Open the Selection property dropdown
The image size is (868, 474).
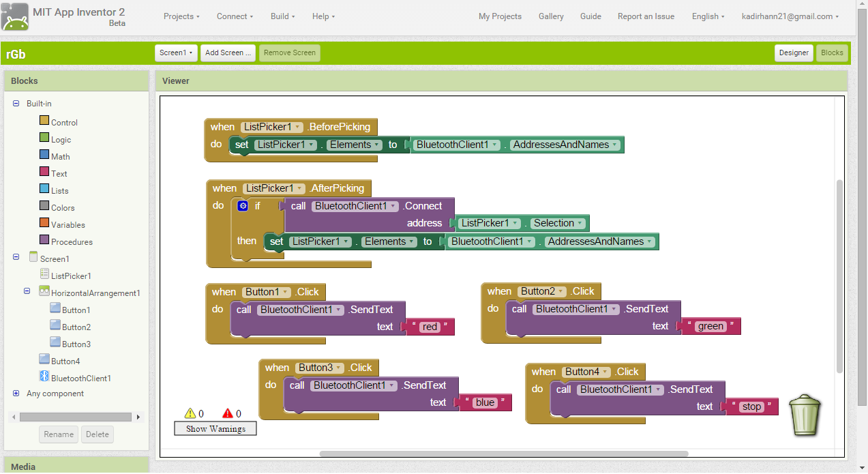pyautogui.click(x=558, y=223)
